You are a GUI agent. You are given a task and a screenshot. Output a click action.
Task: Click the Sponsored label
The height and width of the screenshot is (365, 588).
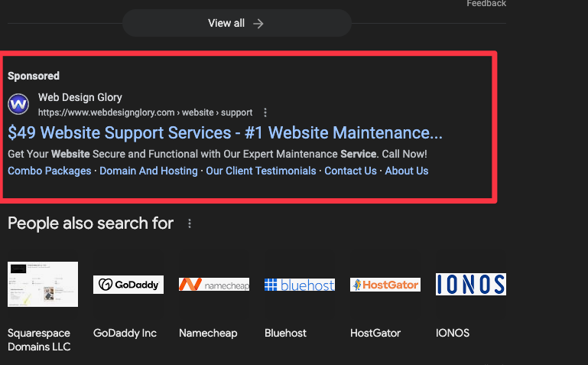coord(34,77)
